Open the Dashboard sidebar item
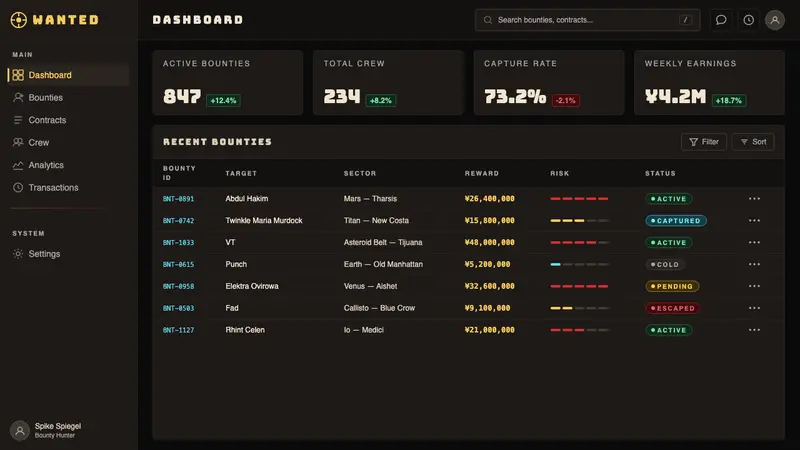The height and width of the screenshot is (450, 800). tap(68, 75)
